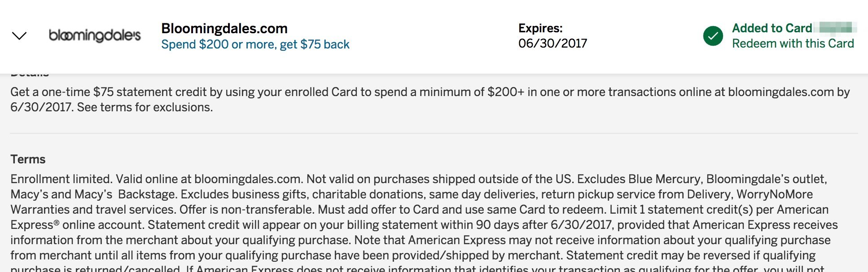Click Redeem with this Card text
The image size is (868, 272).
[793, 44]
